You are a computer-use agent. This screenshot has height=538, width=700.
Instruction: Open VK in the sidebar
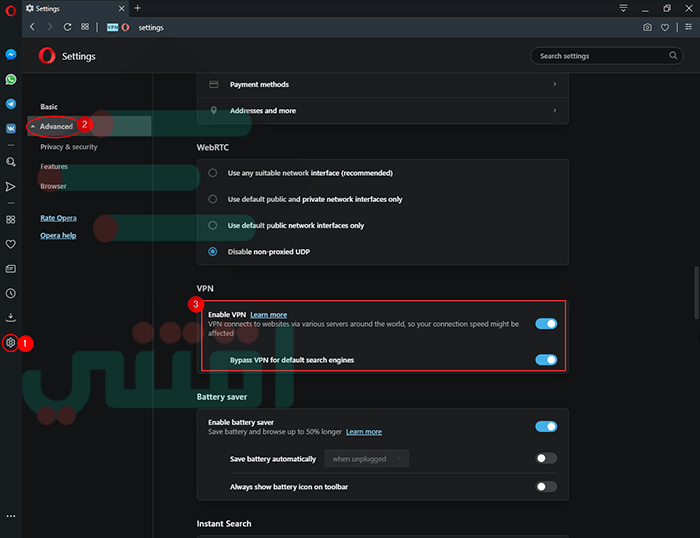pyautogui.click(x=11, y=129)
